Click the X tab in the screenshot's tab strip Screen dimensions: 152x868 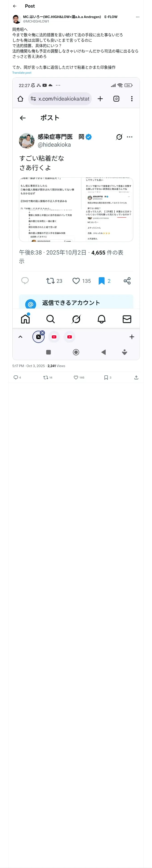point(39,337)
